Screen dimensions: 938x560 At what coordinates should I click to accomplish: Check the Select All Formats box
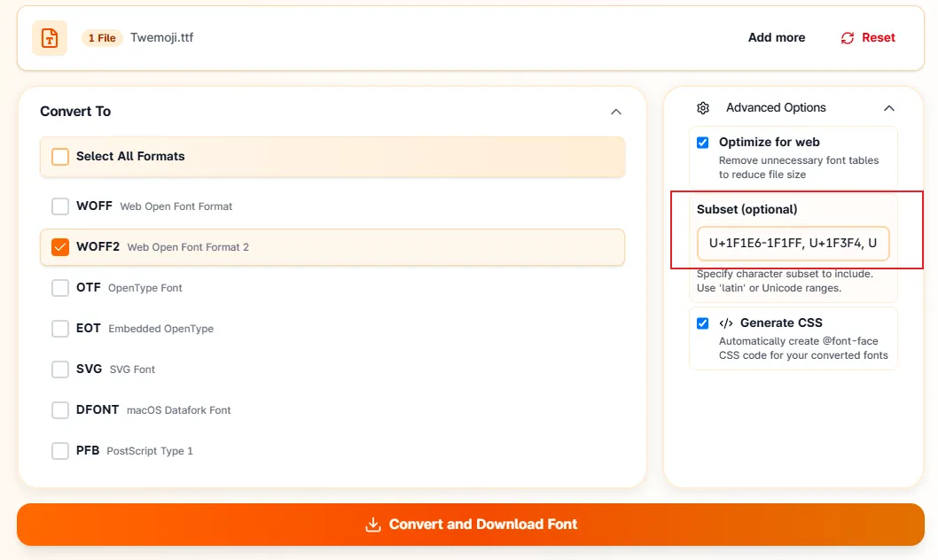[59, 157]
